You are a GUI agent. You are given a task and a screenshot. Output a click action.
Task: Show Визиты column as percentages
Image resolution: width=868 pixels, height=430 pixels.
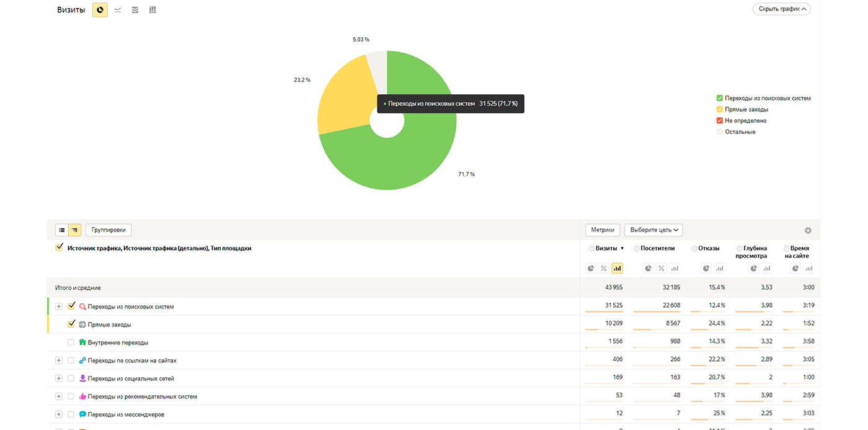point(604,268)
